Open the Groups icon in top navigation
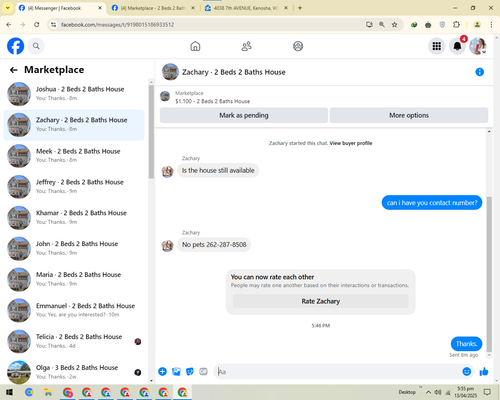 point(298,46)
